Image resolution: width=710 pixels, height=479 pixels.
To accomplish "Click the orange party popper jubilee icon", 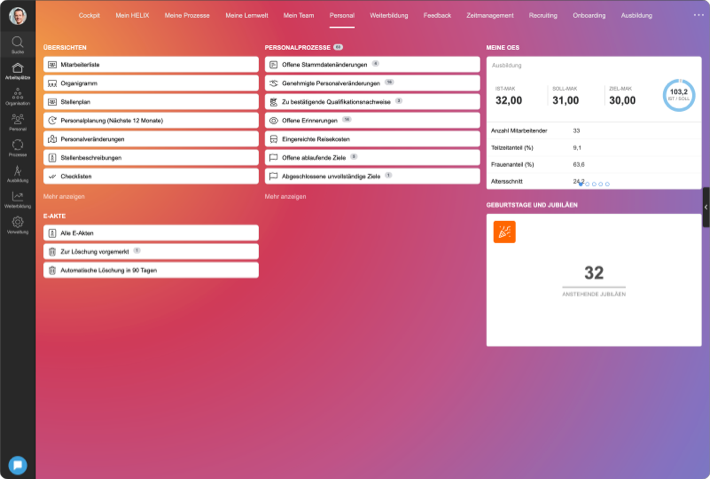I will (x=505, y=232).
